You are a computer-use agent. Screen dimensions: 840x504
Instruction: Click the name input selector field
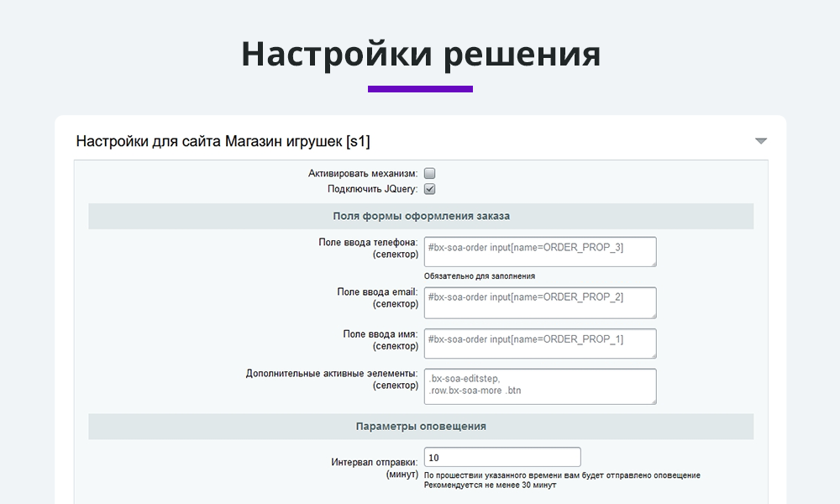point(539,343)
